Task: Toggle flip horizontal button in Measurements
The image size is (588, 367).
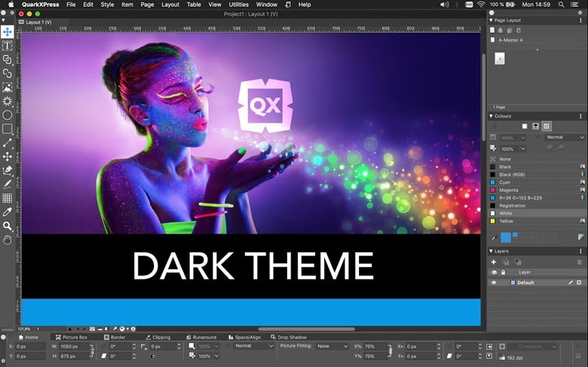Action: coord(490,346)
